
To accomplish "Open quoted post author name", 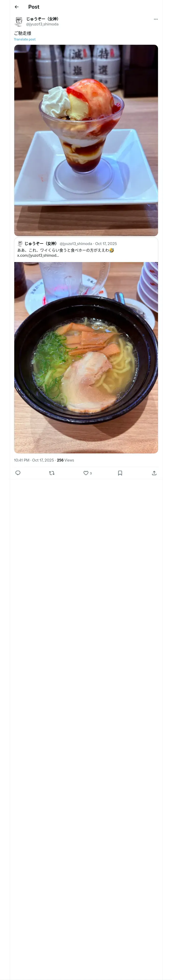I will (41, 243).
